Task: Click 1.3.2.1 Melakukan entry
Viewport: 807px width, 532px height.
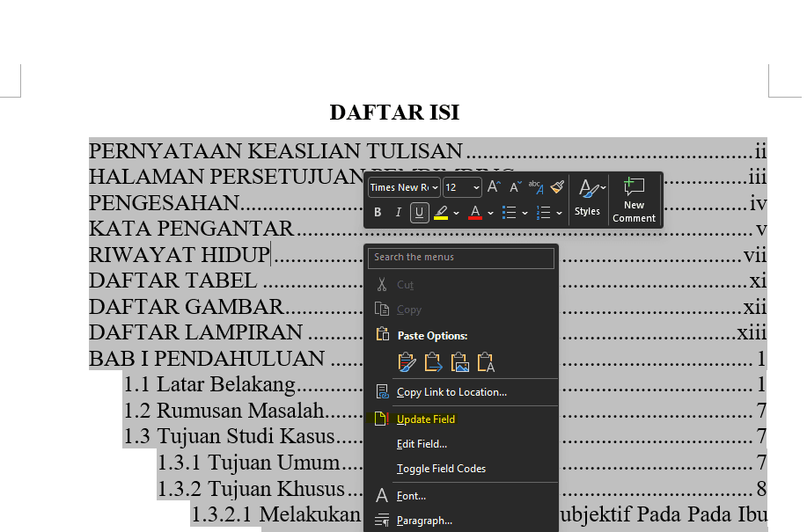Action: tap(276, 514)
